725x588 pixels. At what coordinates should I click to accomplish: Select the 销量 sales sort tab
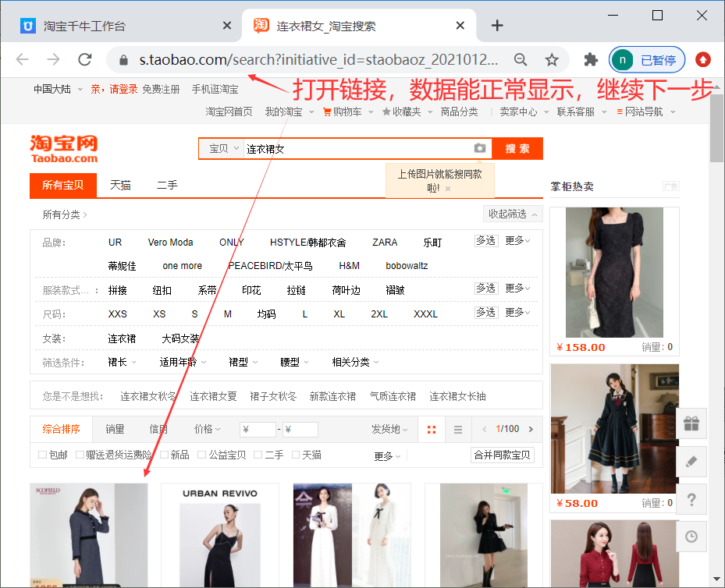(115, 429)
